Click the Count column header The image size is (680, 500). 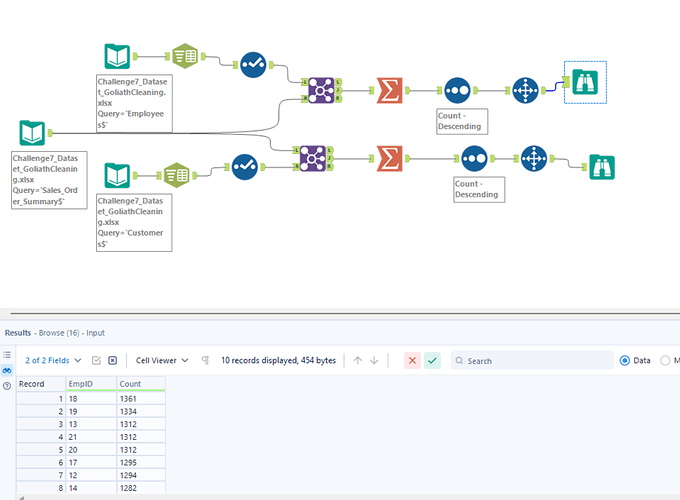click(x=140, y=383)
